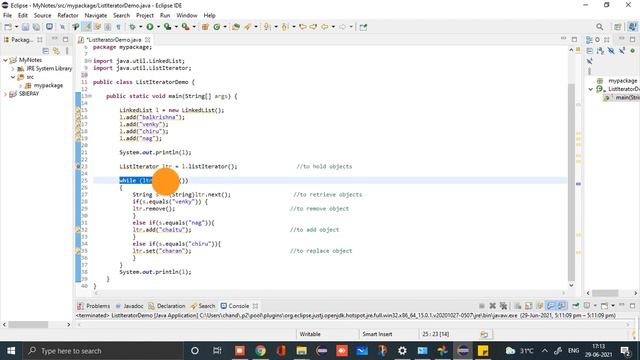The image size is (640, 360).
Task: Switch to the Javadoc tab
Action: [129, 306]
